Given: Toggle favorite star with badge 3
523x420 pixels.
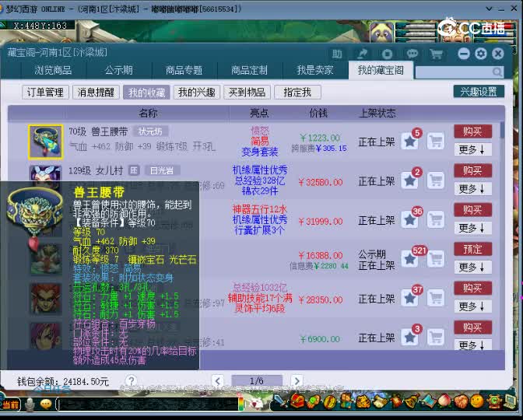Looking at the screenshot, I should click(409, 338).
